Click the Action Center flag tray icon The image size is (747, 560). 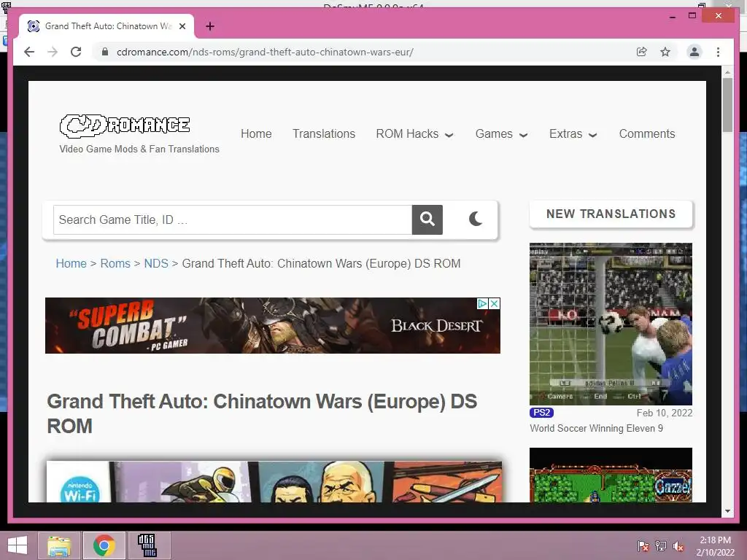pos(643,546)
